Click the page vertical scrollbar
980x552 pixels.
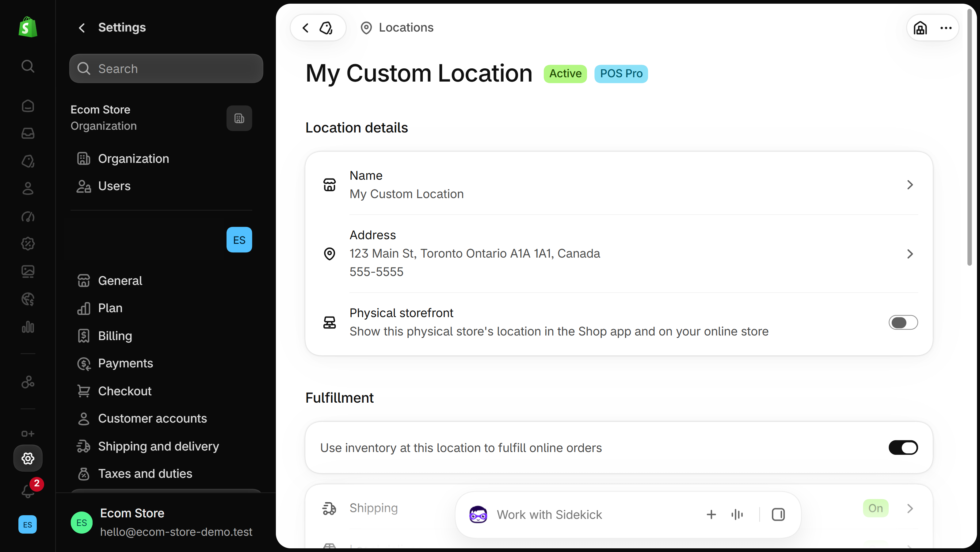coord(969,137)
